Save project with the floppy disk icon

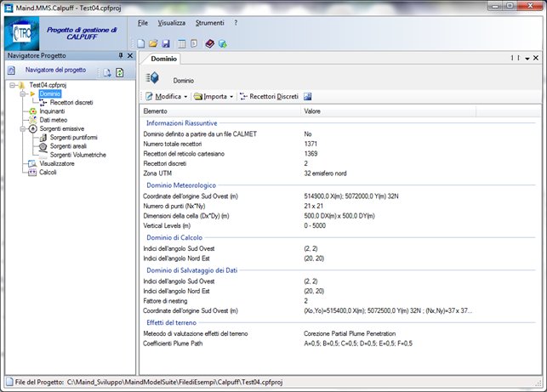coord(166,43)
